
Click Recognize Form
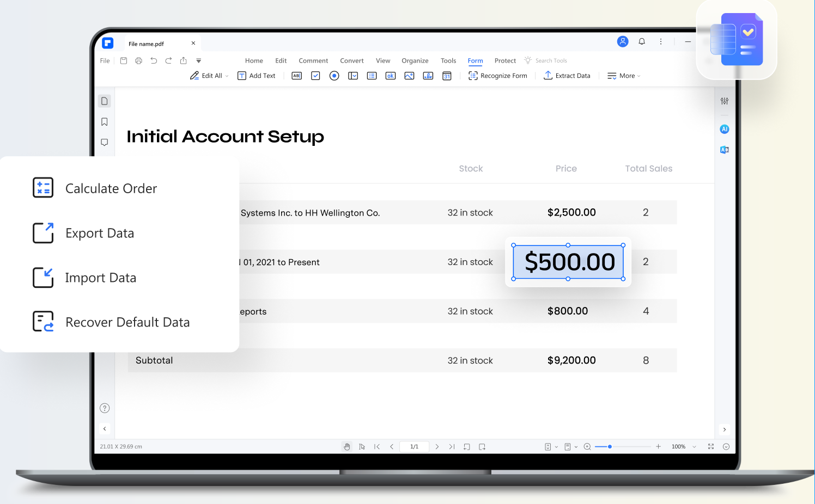coord(498,76)
